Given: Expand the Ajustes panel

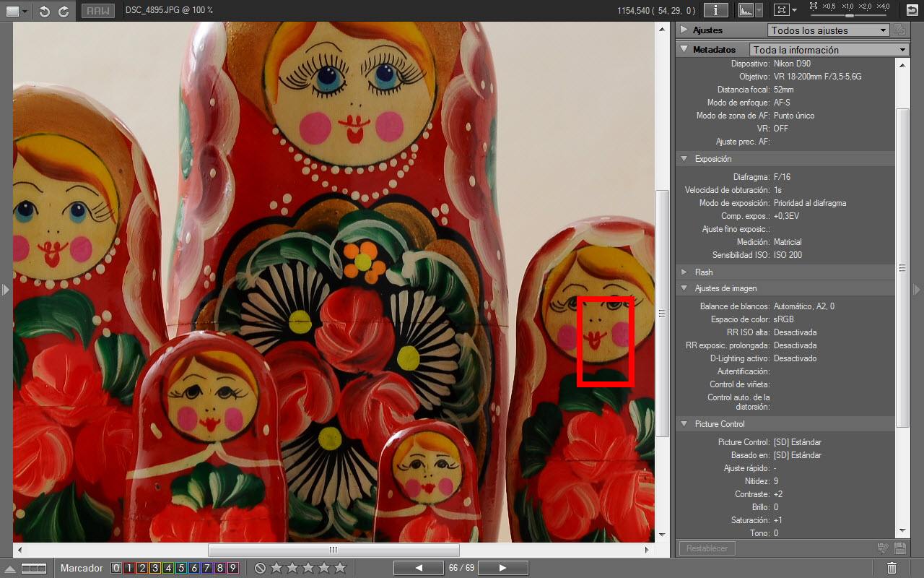Looking at the screenshot, I should click(x=684, y=30).
